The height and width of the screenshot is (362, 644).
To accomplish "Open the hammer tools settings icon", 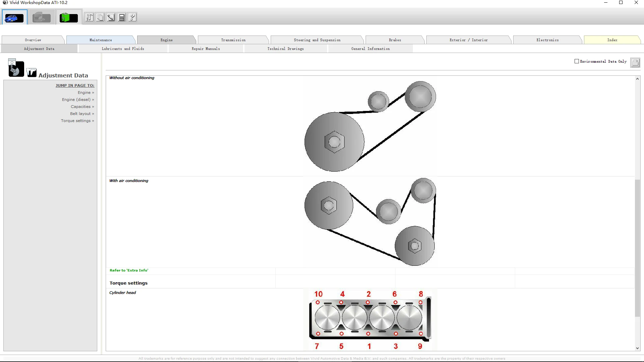I will [x=89, y=17].
